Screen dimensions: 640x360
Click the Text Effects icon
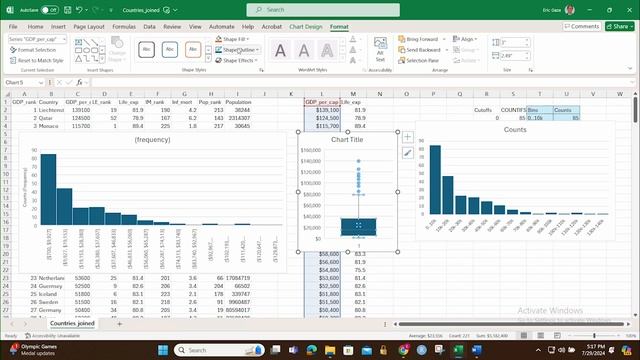353,60
